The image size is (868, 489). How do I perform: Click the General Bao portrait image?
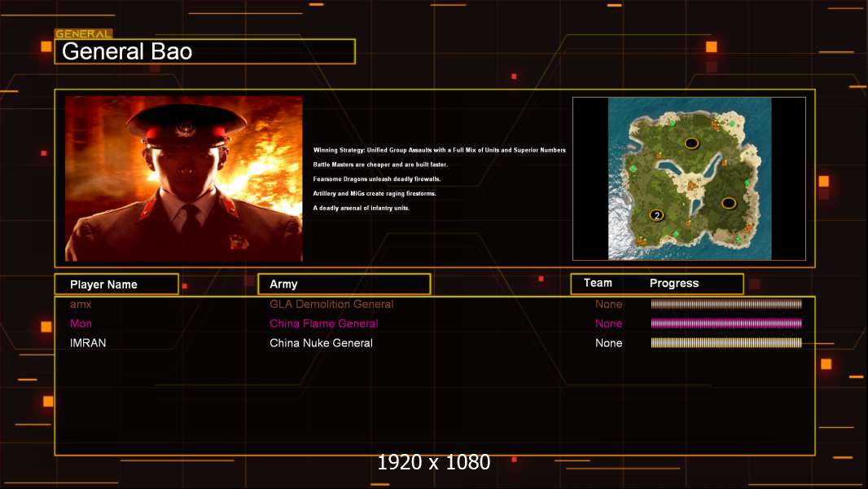[184, 178]
